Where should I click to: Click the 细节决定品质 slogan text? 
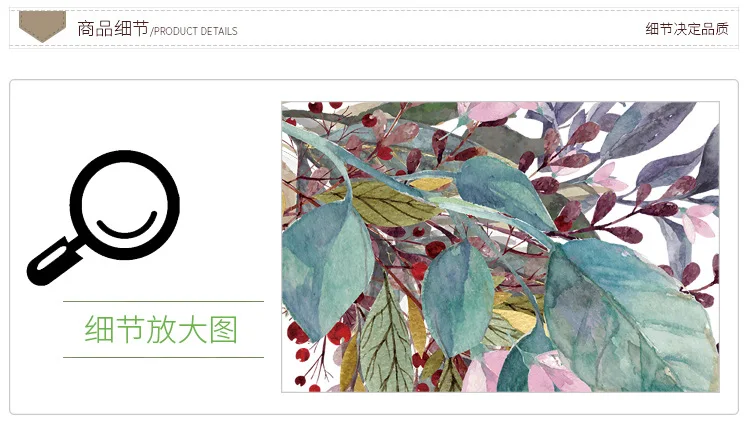click(687, 29)
